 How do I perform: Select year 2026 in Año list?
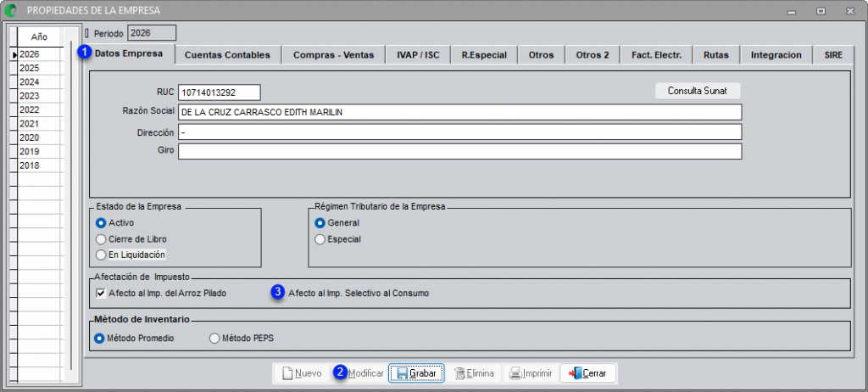coord(40,54)
